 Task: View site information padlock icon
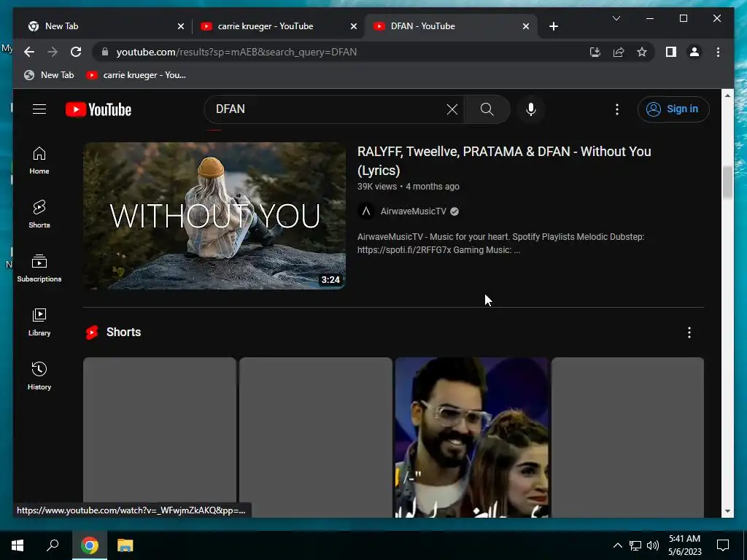coord(105,52)
